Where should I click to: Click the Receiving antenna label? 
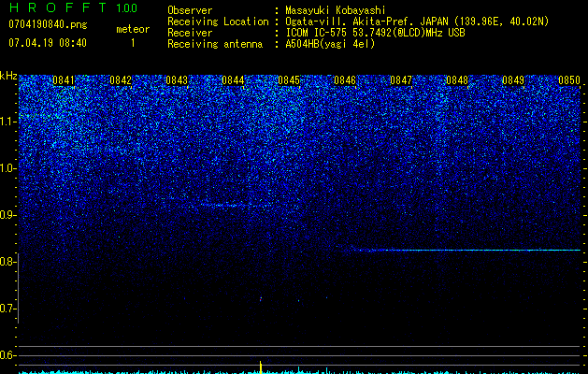[x=215, y=44]
